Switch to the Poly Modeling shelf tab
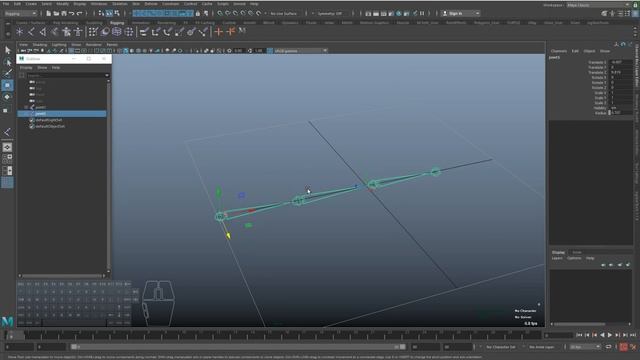 (x=65, y=23)
